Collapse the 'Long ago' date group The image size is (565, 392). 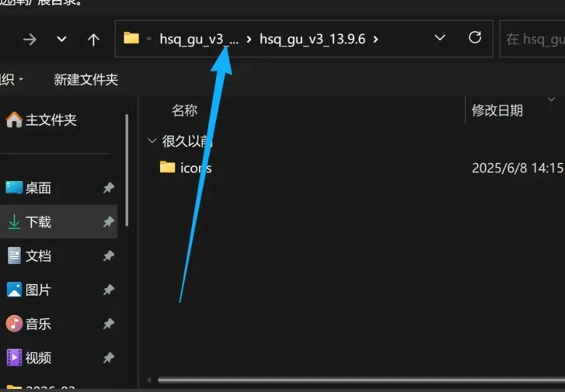coord(152,140)
